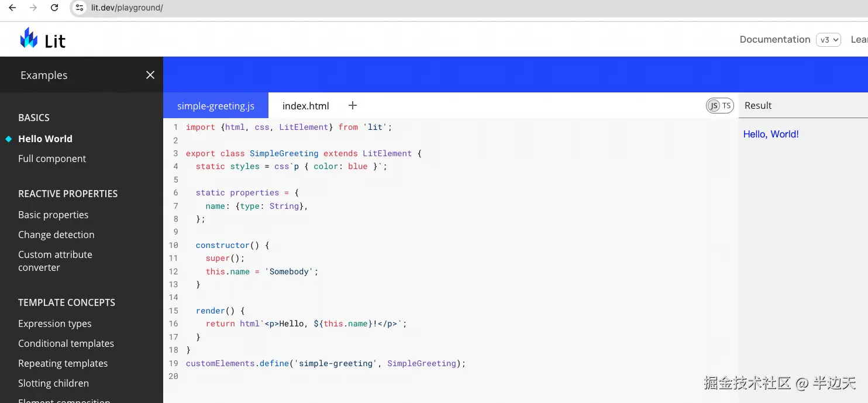Image resolution: width=868 pixels, height=403 pixels.
Task: Click the 'name: {type: String},' code line
Action: point(257,206)
